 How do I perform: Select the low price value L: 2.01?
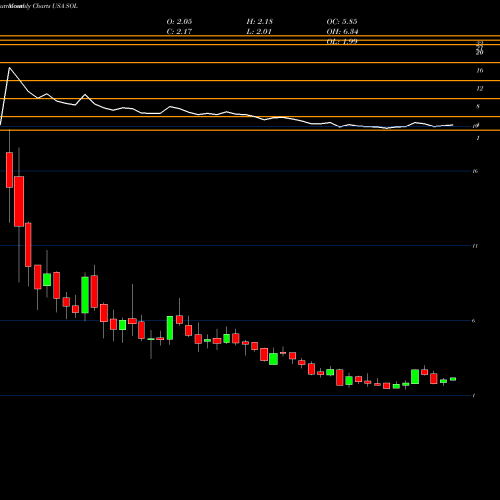259,32
